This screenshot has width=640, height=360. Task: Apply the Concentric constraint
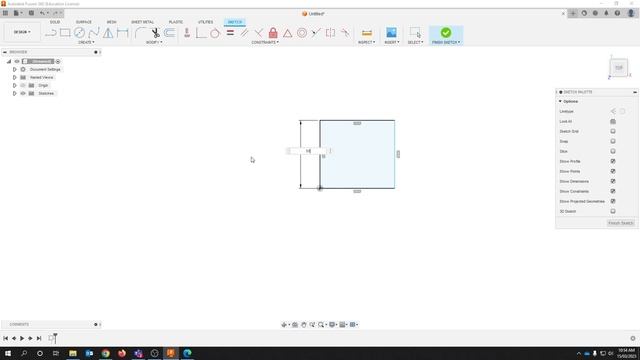pyautogui.click(x=302, y=33)
